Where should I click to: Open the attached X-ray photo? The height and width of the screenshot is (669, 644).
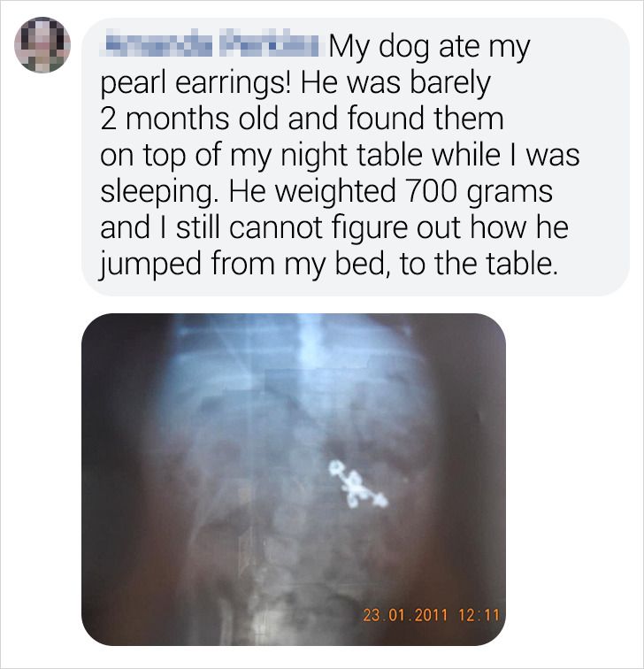294,479
